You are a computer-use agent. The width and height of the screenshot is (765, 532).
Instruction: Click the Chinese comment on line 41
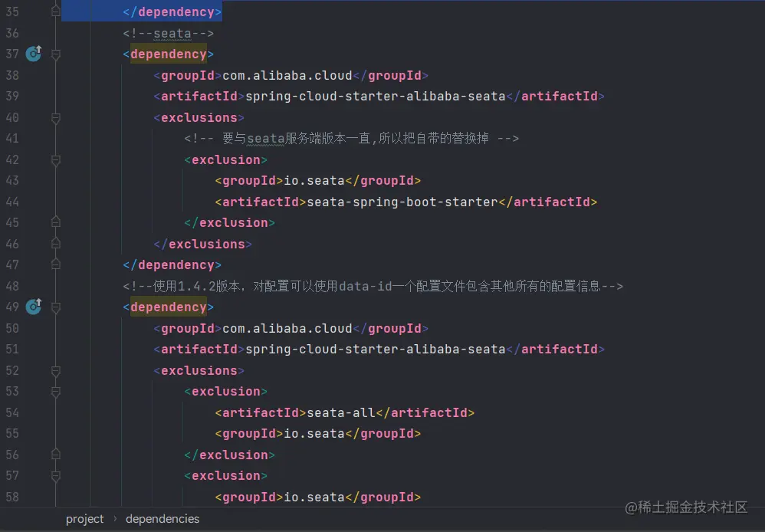(351, 139)
